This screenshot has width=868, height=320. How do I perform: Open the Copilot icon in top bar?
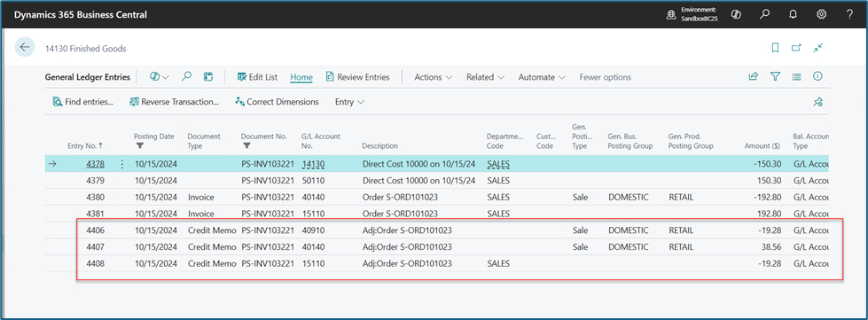[x=736, y=14]
